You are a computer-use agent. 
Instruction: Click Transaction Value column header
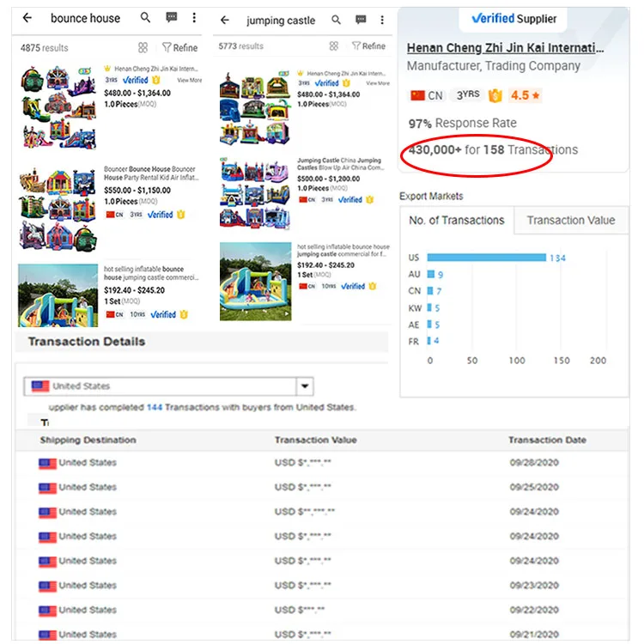pos(315,440)
